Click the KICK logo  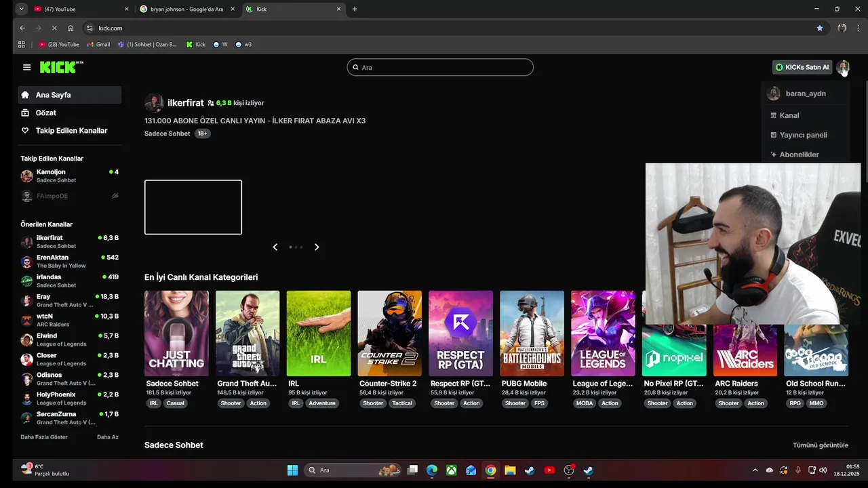coord(61,67)
